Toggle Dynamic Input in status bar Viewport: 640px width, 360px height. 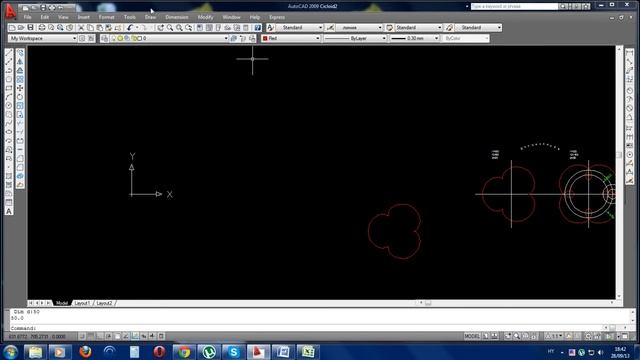[x=144, y=336]
